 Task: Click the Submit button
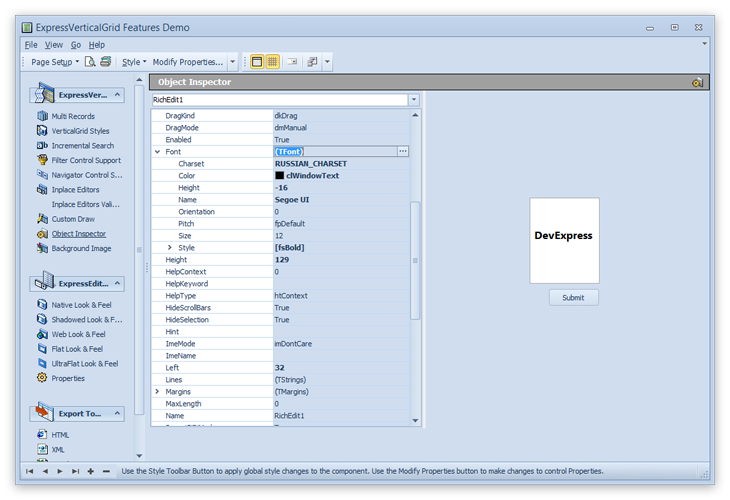tap(574, 297)
